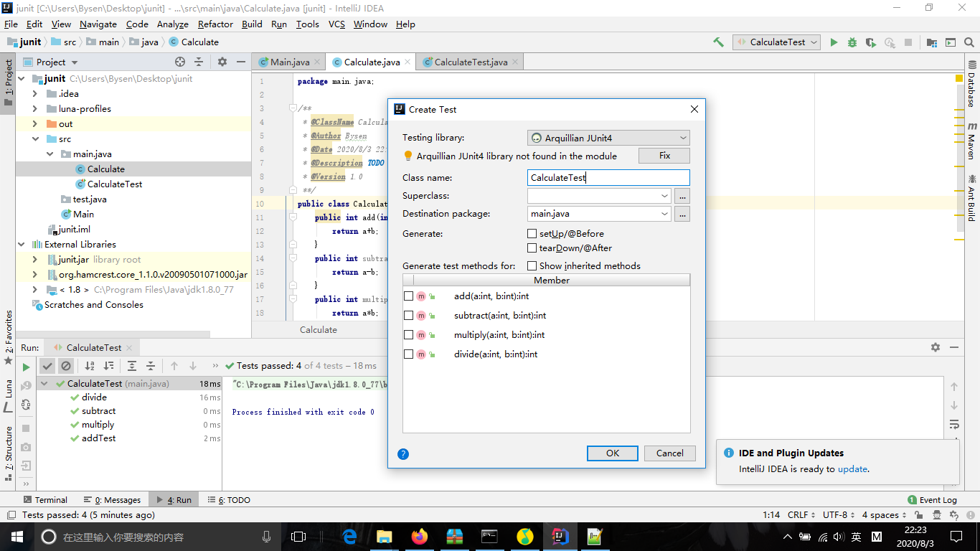The image size is (980, 551).
Task: Enable Show inherited methods
Action: tap(532, 265)
